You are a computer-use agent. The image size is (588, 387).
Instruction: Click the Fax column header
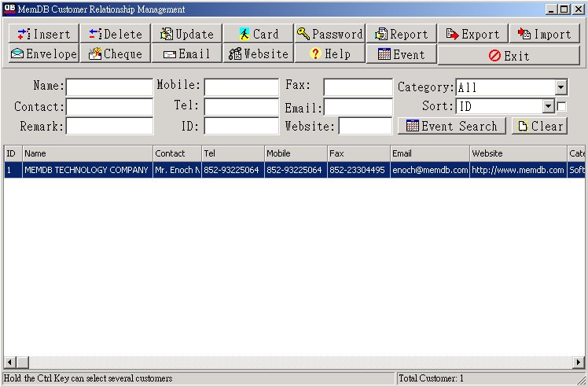358,153
